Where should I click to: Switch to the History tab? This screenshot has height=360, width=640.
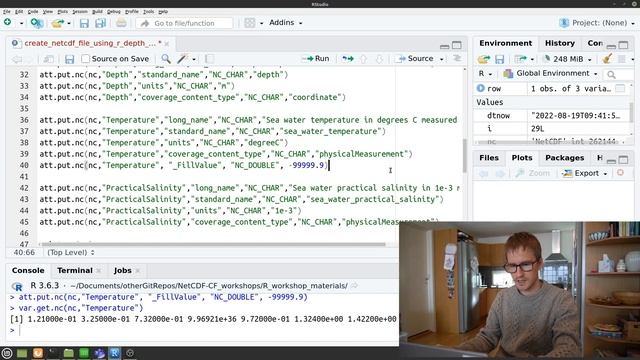pyautogui.click(x=560, y=43)
